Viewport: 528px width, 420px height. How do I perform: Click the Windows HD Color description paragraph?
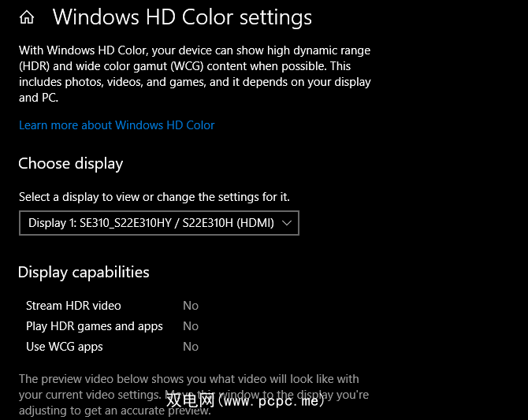click(195, 74)
